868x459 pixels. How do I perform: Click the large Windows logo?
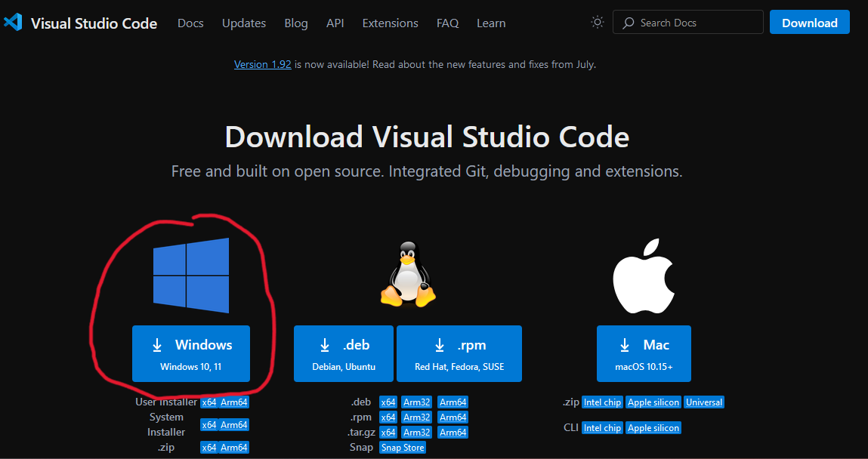coord(191,276)
